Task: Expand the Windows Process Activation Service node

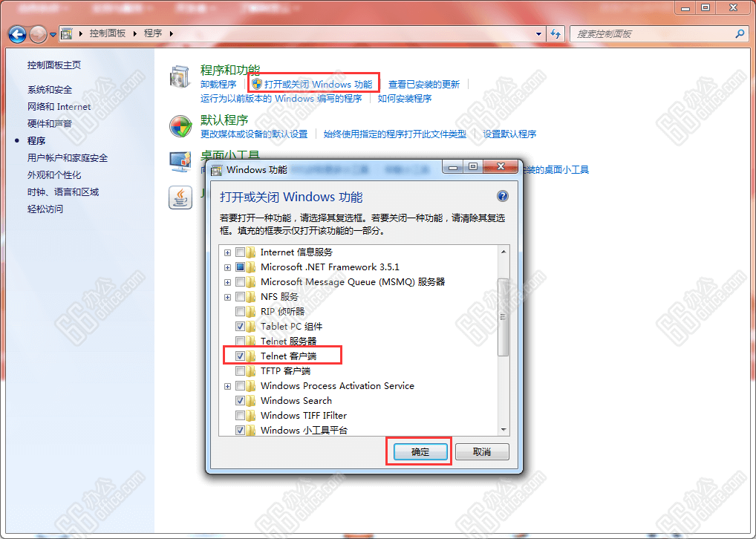Action: point(227,386)
